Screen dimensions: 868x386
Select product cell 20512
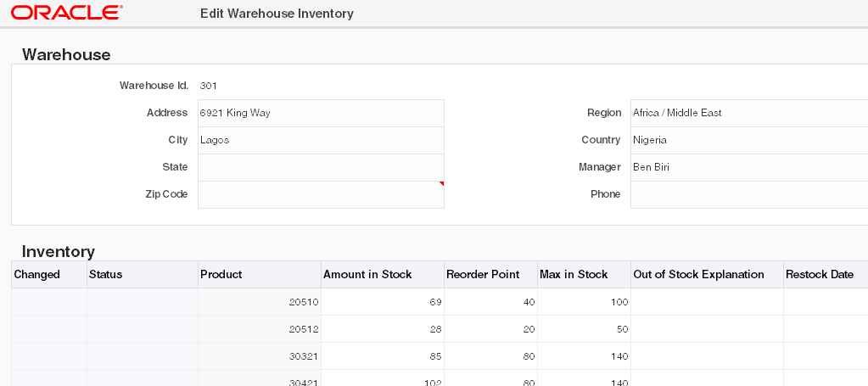260,329
